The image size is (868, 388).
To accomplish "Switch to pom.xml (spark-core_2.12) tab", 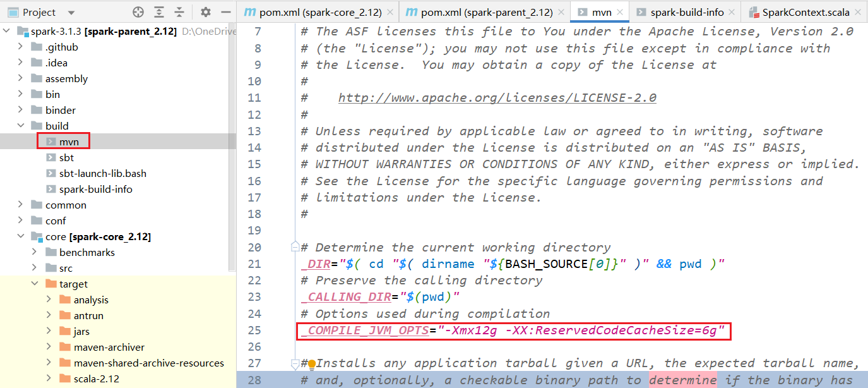I will click(319, 12).
